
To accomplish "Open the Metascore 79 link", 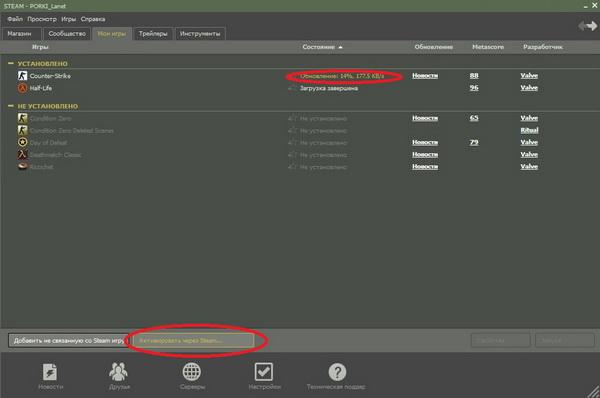I will pos(474,142).
